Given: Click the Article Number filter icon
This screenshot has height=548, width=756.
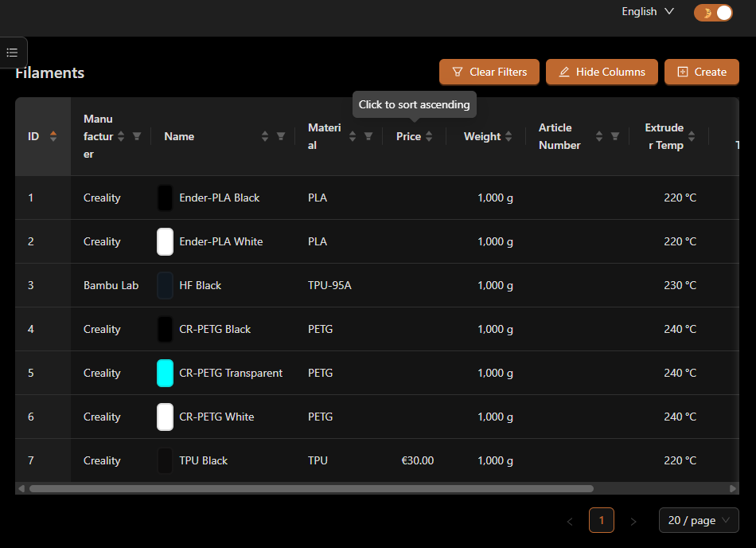Looking at the screenshot, I should coord(615,136).
